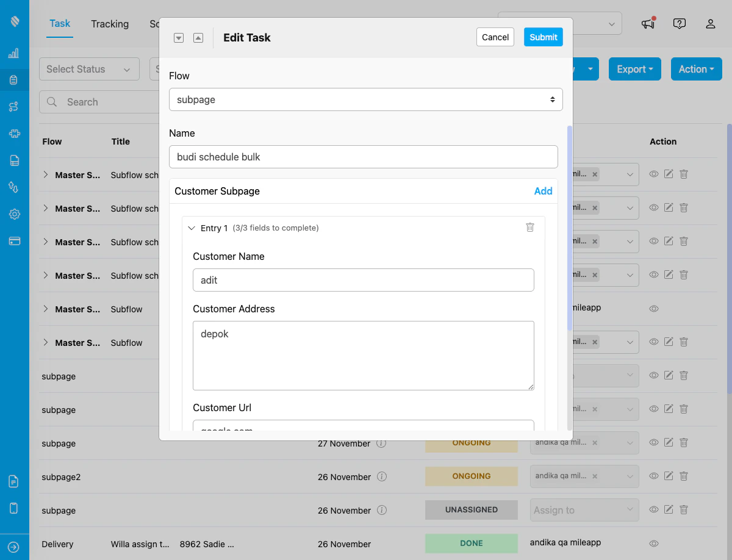Edit the subpage2 task row
Screen dimensions: 732x560
(669, 476)
